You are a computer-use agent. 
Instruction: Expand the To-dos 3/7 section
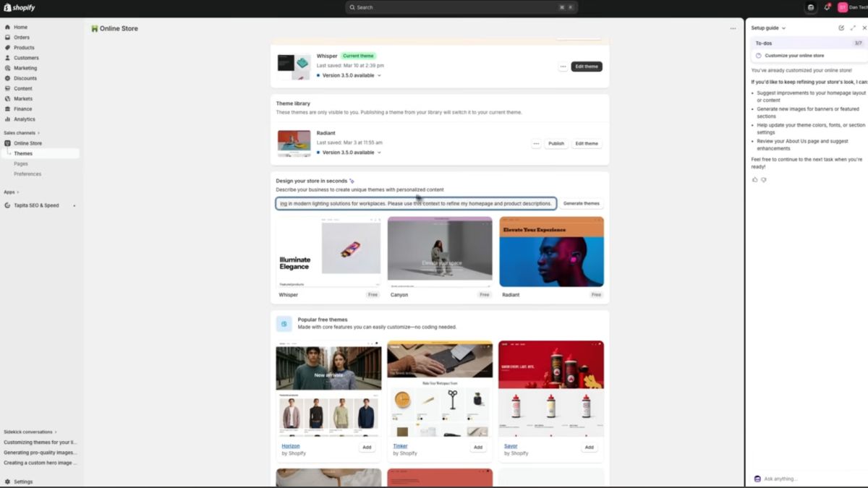tap(809, 43)
